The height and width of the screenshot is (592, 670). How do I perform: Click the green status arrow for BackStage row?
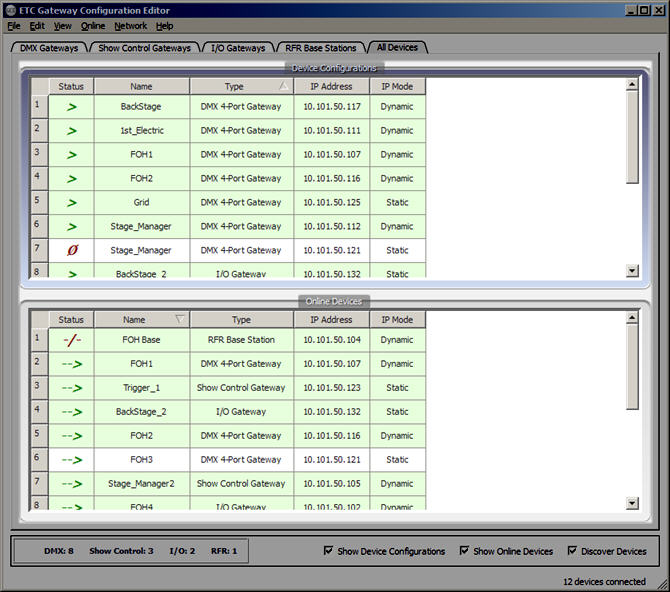(x=71, y=107)
